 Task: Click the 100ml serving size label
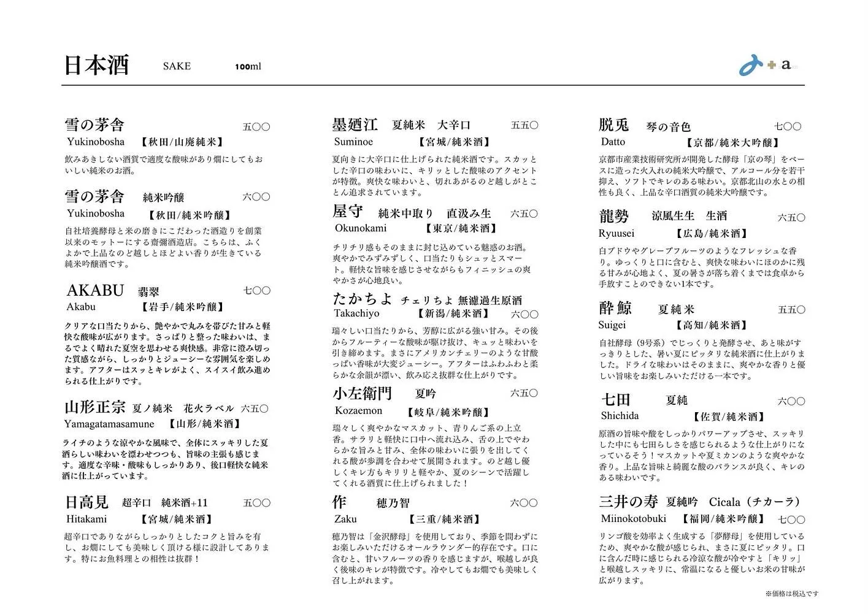pos(248,67)
